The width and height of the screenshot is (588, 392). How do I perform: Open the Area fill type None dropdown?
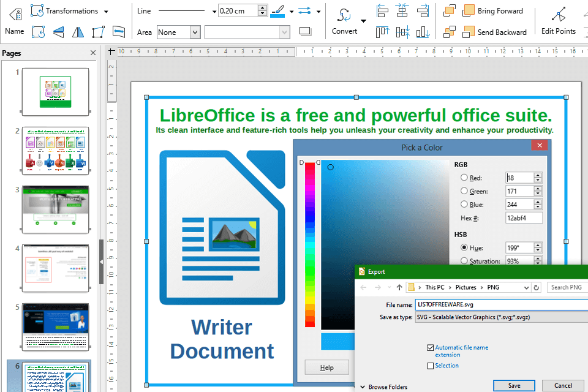(179, 32)
